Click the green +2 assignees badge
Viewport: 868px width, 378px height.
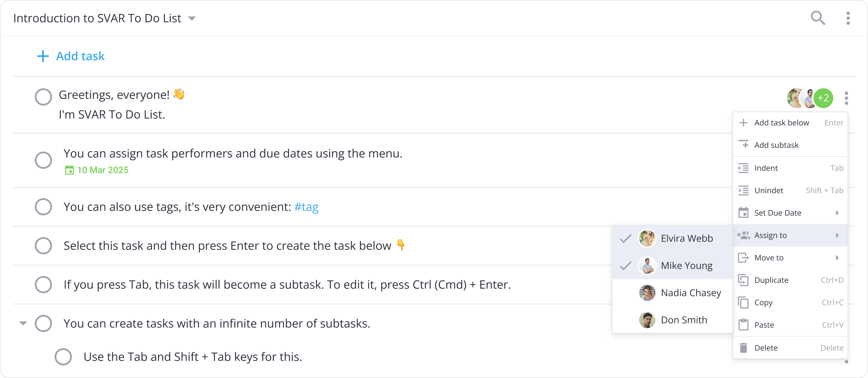tap(823, 98)
